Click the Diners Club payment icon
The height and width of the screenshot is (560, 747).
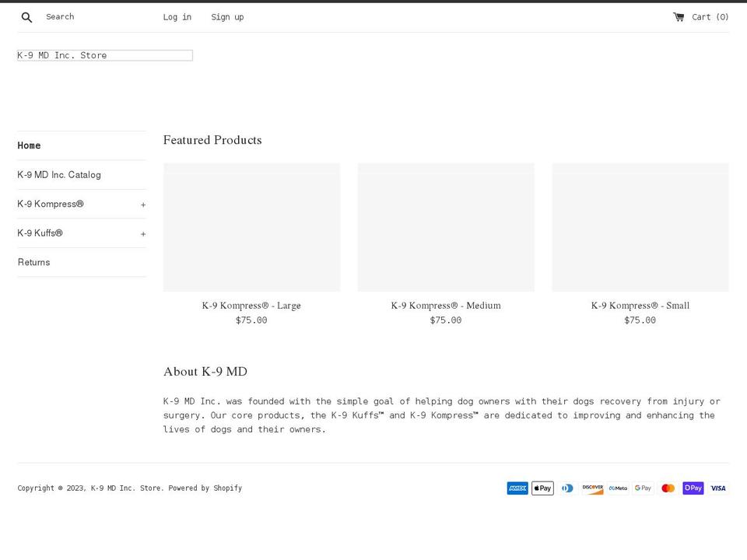click(x=567, y=488)
